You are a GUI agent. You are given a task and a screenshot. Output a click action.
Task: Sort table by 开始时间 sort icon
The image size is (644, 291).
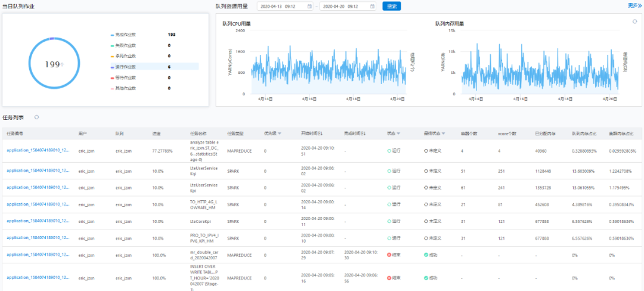coord(321,134)
